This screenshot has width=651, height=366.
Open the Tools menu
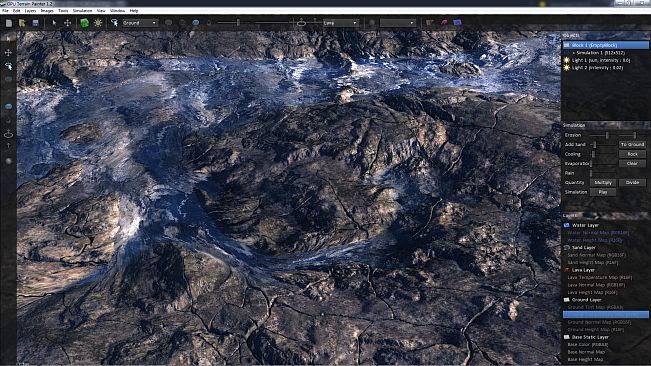click(63, 11)
